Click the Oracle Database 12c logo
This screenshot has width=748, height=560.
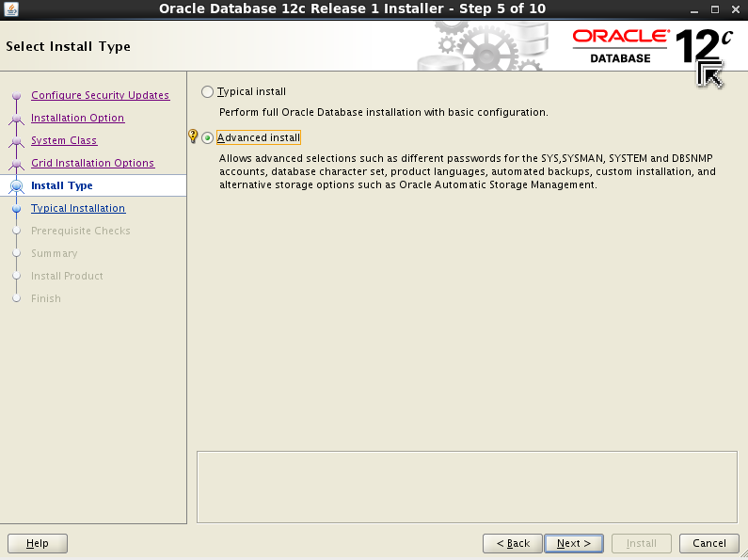point(653,47)
